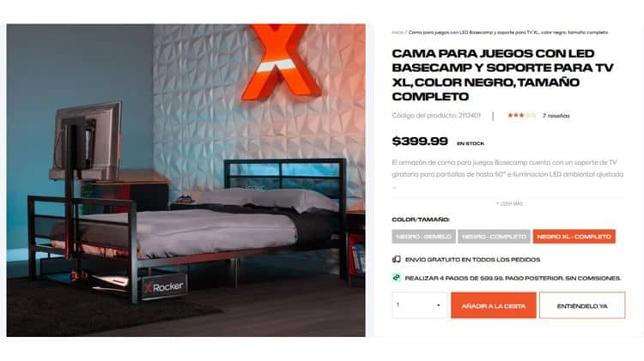This screenshot has height=361, width=644.
Task: Select the NEGRO - COMPLETO option
Action: pyautogui.click(x=494, y=237)
